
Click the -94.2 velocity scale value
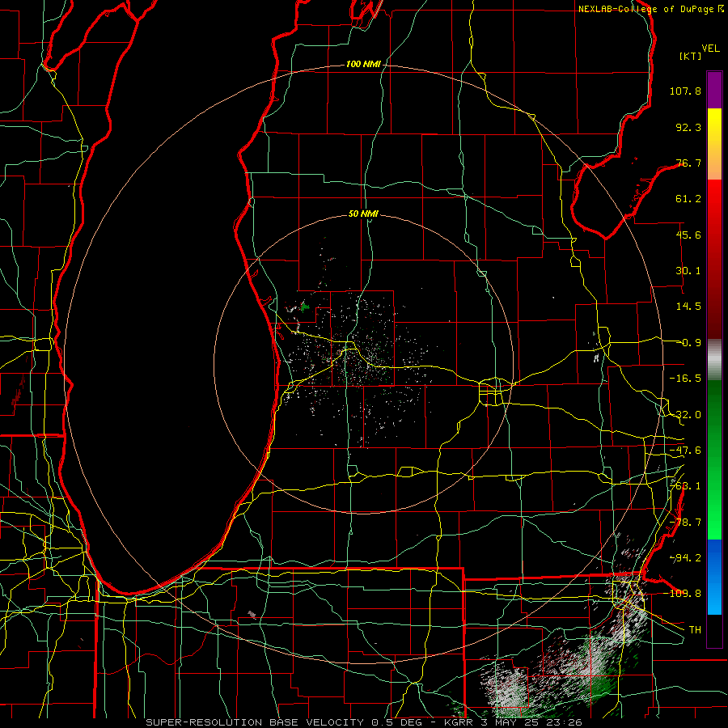point(685,558)
